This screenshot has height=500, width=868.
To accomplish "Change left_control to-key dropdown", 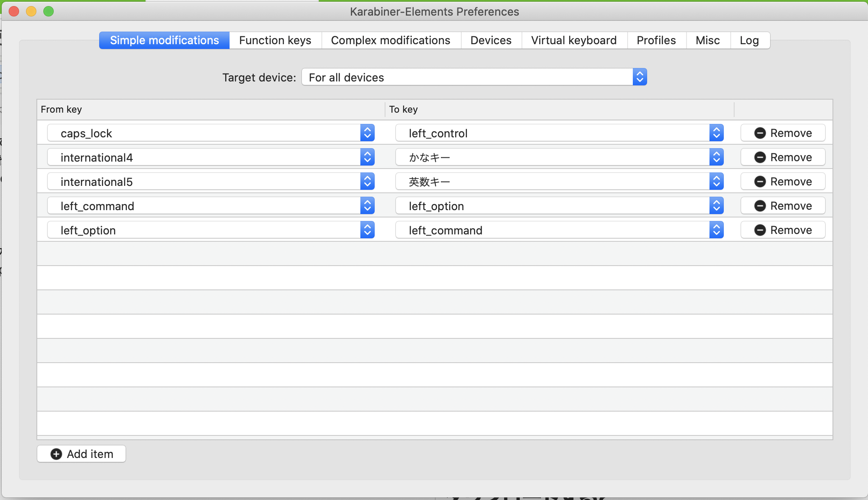I will [560, 133].
